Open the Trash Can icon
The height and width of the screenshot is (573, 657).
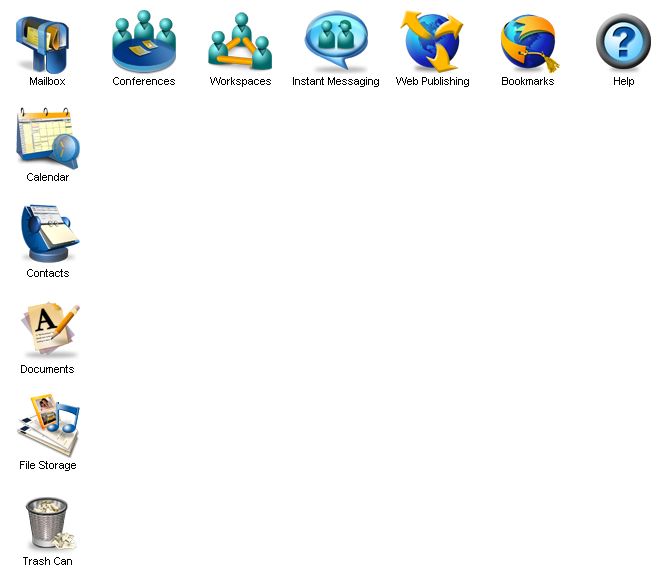(x=49, y=524)
